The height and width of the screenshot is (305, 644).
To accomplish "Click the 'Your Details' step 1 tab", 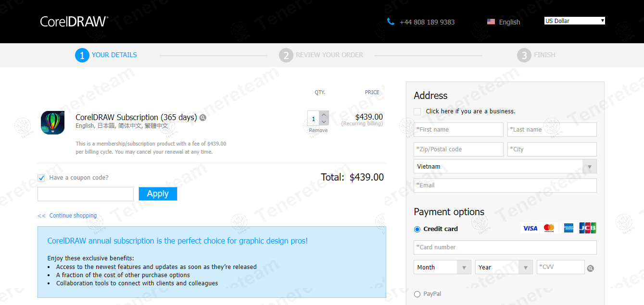I will pyautogui.click(x=106, y=55).
